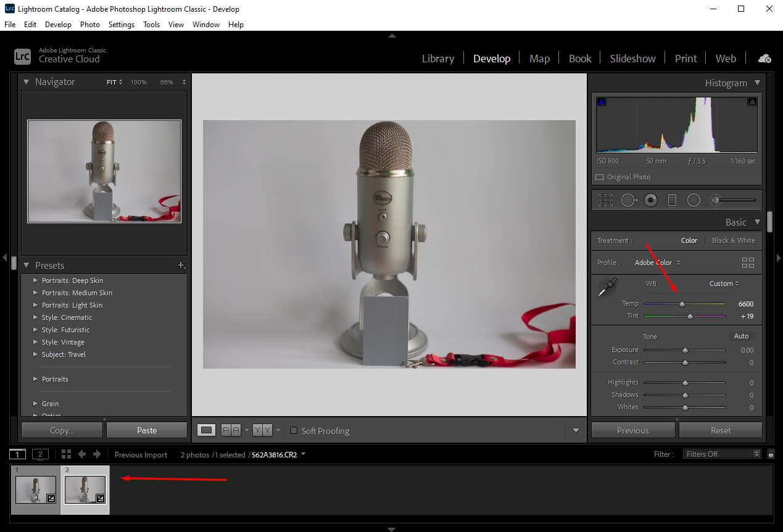Click the develop adjustments badge on thumbnail 1
This screenshot has width=783, height=532.
point(51,498)
